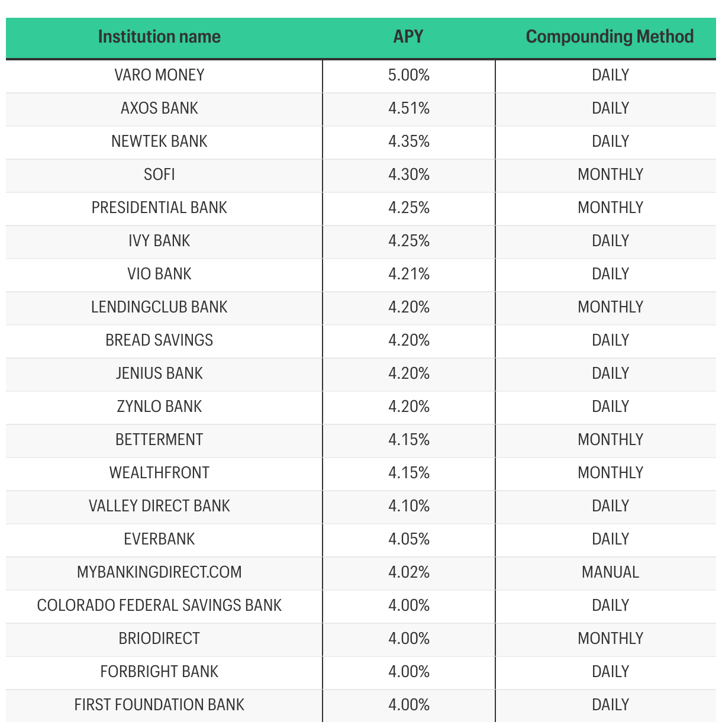Click the SOFI institution name
This screenshot has height=728, width=722.
(159, 175)
